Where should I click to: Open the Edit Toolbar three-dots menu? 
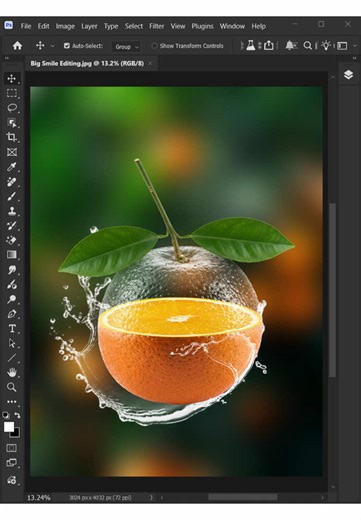pos(12,402)
